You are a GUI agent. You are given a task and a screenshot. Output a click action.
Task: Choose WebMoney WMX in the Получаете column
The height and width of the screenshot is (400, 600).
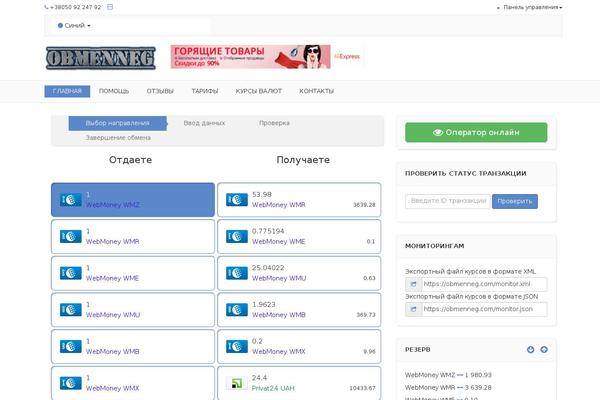pos(299,347)
